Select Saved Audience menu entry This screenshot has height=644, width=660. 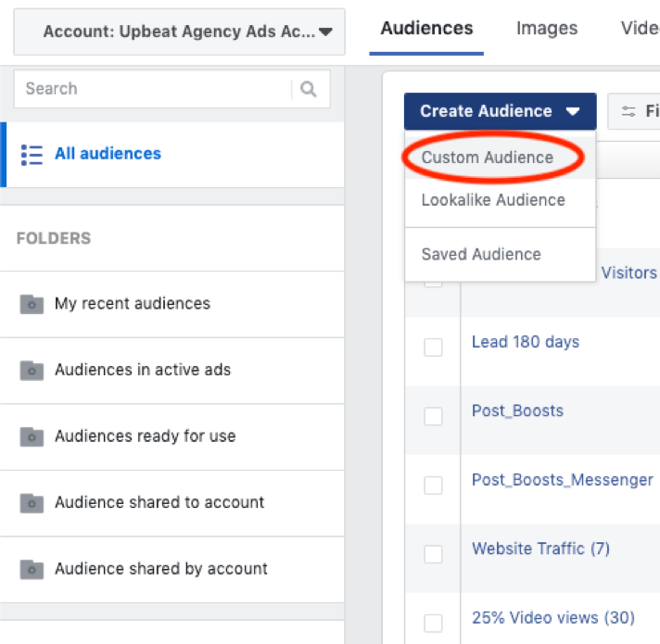tap(481, 255)
